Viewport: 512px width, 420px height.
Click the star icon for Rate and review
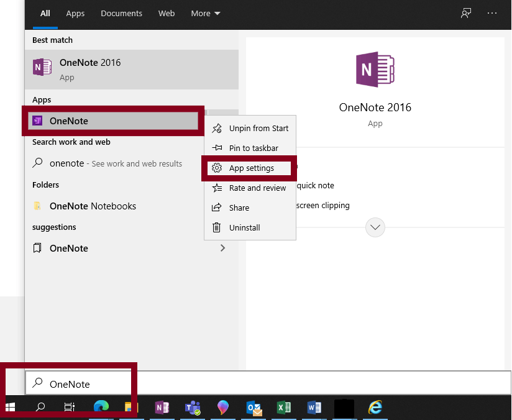tap(217, 188)
